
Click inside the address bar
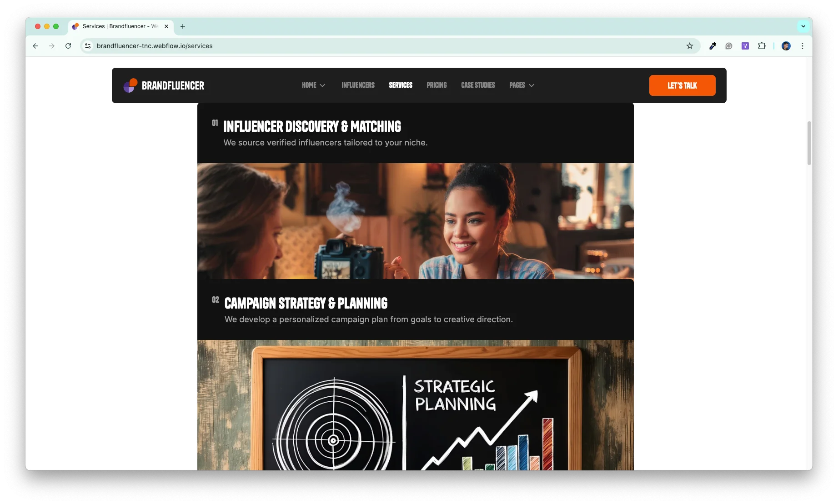(x=318, y=46)
